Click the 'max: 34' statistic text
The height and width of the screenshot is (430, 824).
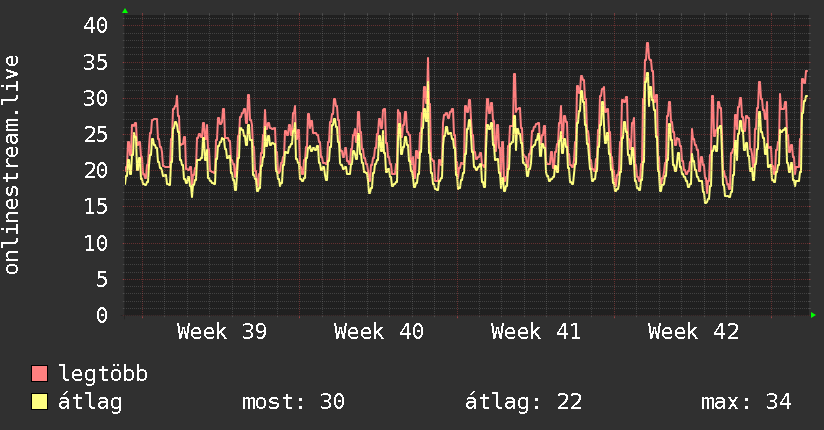746,402
